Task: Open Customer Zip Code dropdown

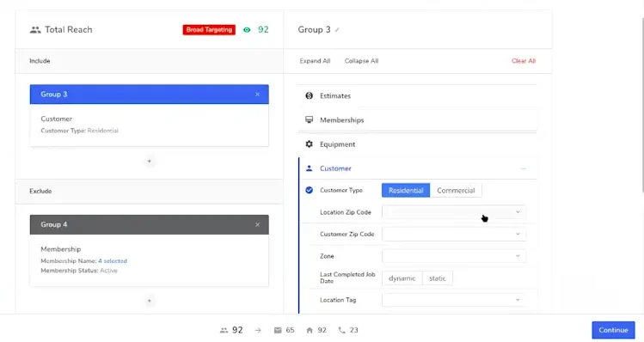Action: click(454, 234)
